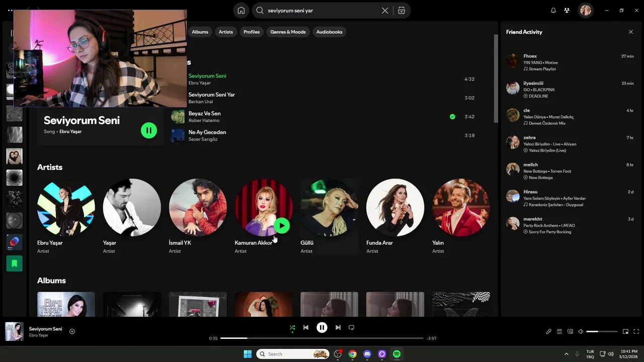Seek in the song progress bar
The image size is (644, 362).
[322, 338]
